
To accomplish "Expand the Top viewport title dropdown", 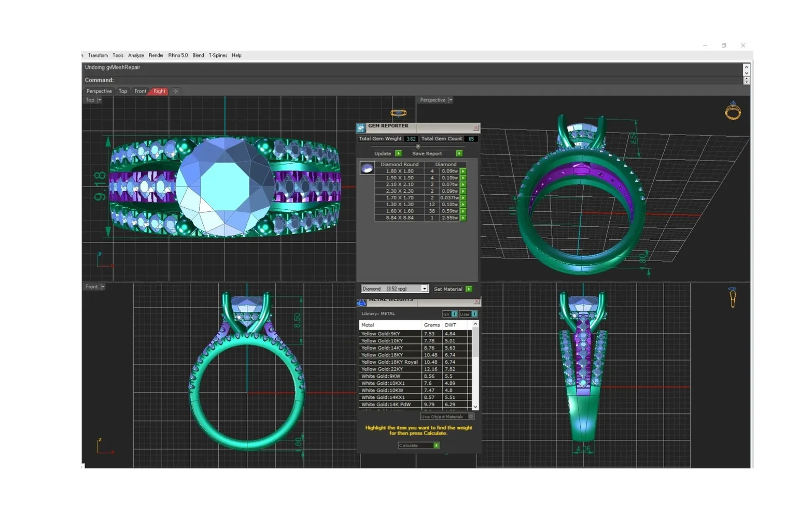I will coord(100,100).
